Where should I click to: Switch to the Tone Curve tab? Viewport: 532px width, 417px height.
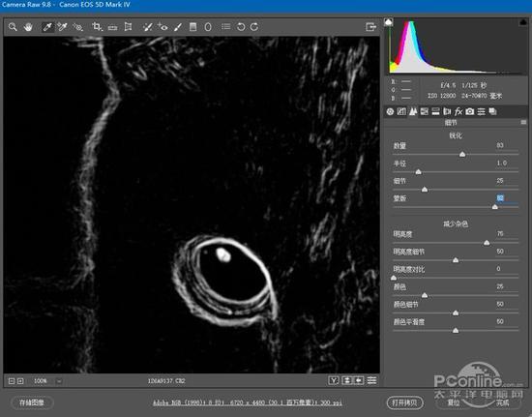[401, 111]
